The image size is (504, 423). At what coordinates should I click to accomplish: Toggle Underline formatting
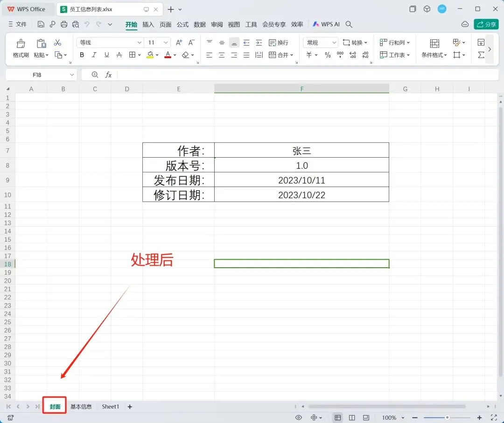(106, 55)
